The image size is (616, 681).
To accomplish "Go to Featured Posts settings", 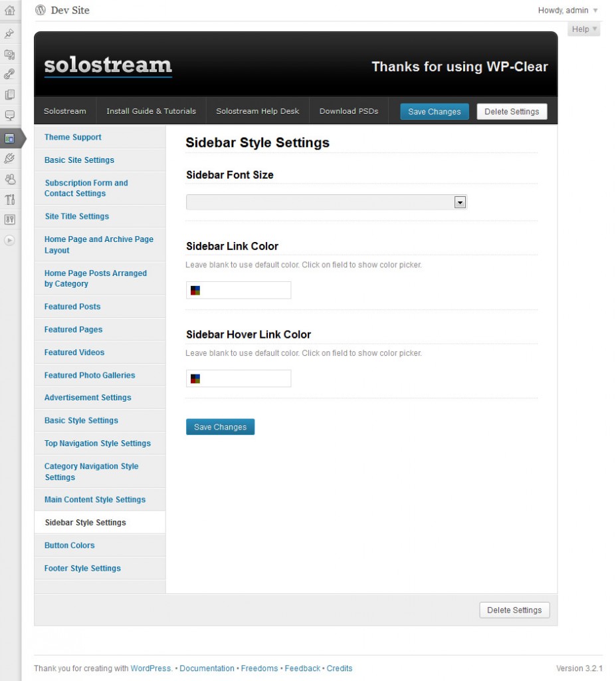I will click(x=100, y=307).
